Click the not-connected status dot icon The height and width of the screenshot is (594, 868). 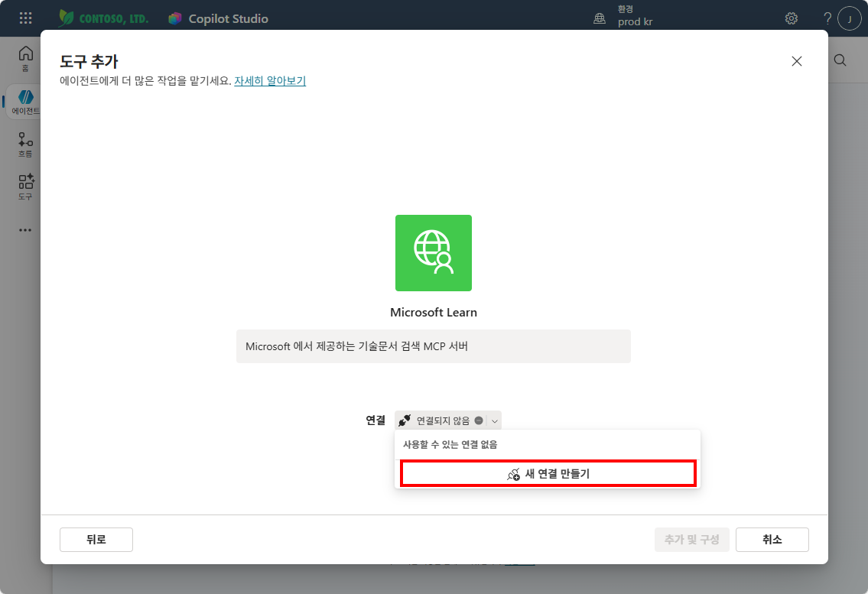point(479,420)
